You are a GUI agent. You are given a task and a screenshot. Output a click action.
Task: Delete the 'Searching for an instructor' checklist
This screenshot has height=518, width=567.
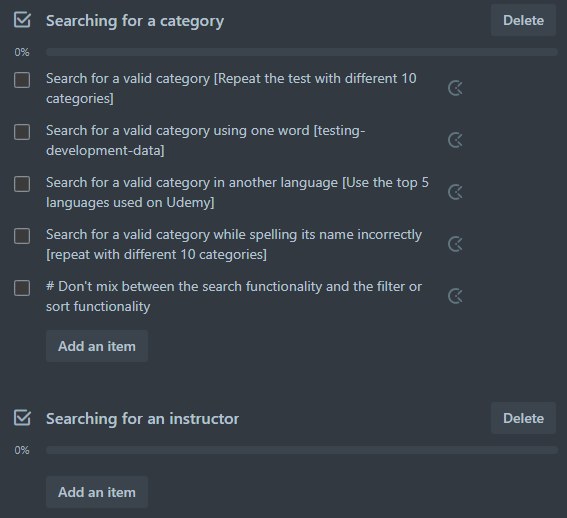[x=523, y=418]
